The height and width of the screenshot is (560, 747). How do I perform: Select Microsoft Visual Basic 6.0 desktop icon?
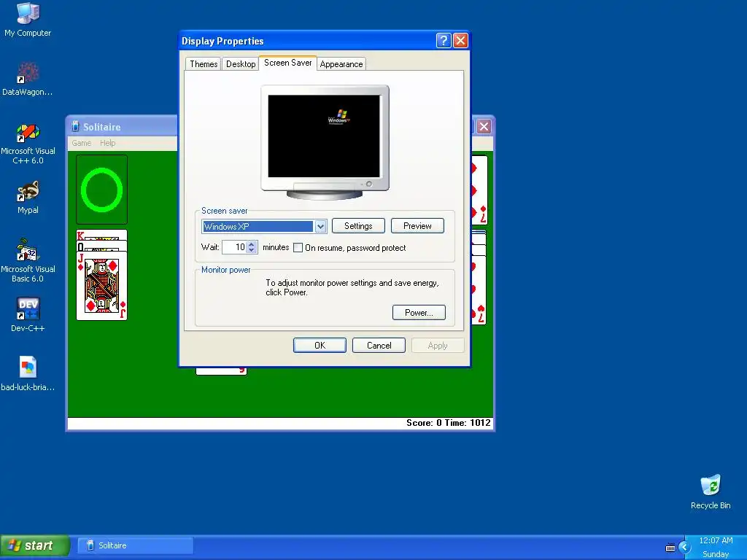point(28,260)
